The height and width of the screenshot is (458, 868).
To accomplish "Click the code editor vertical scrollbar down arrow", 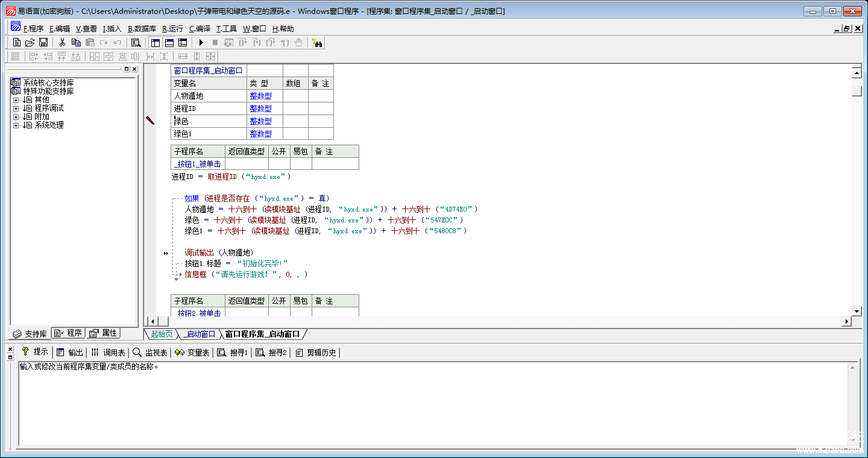I will [x=857, y=311].
